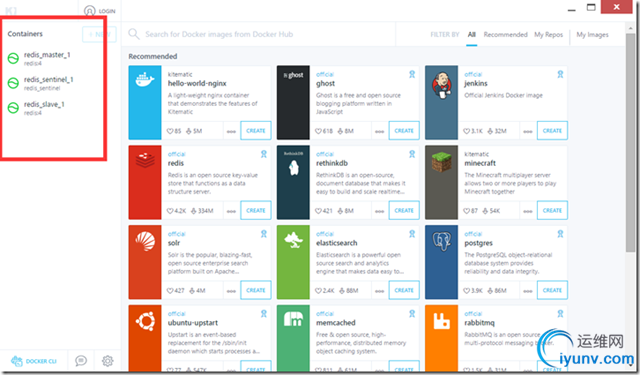The height and width of the screenshot is (375, 640).
Task: Maximize the Kitematic window
Action: pyautogui.click(x=591, y=7)
